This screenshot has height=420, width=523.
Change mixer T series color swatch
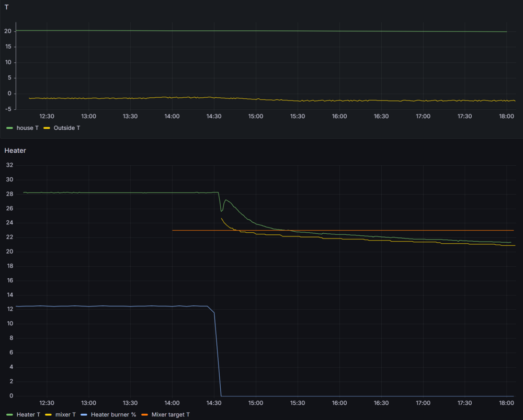(x=49, y=415)
